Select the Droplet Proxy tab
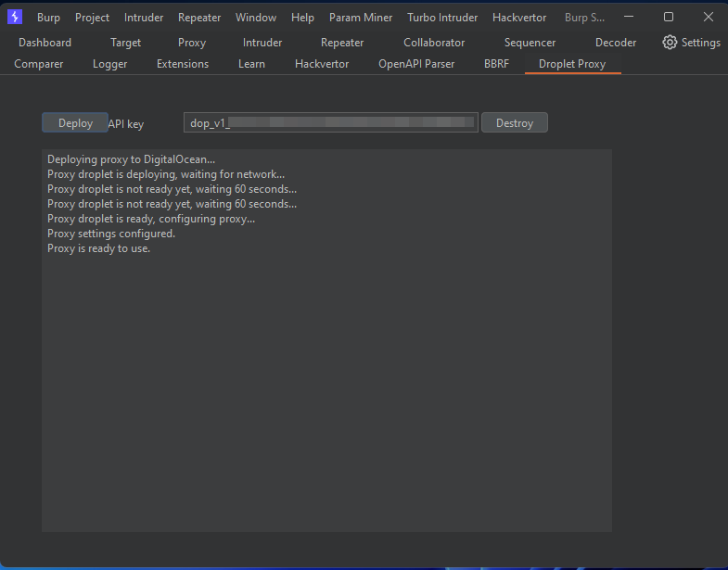This screenshot has width=728, height=570. 572,64
